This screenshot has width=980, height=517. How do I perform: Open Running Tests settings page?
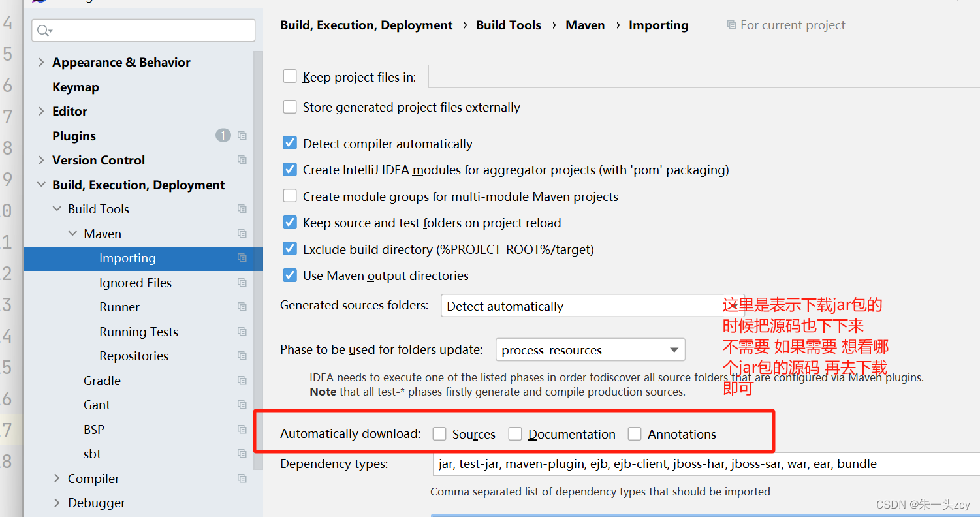pos(138,332)
